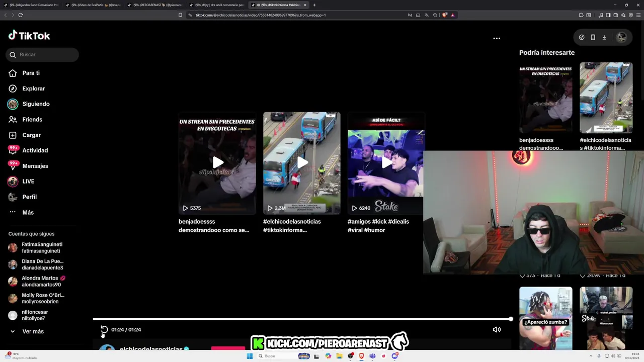The width and height of the screenshot is (644, 362).
Task: Open a new browser tab
Action: tap(314, 5)
